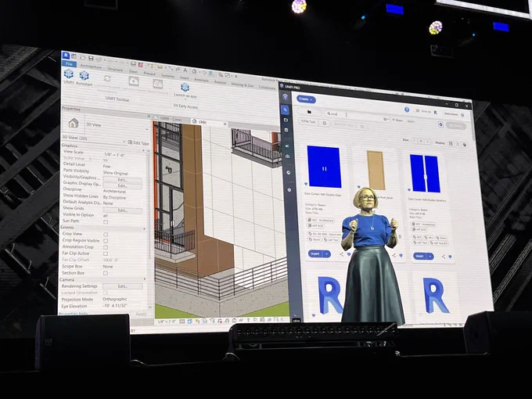This screenshot has height=399, width=532.
Task: Switch to the Annotate ribbon tab
Action: (x=201, y=80)
